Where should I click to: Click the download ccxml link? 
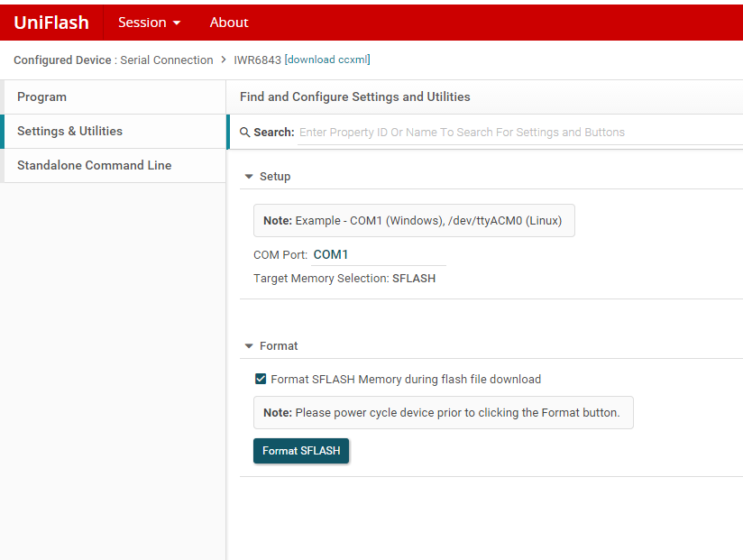click(x=327, y=60)
